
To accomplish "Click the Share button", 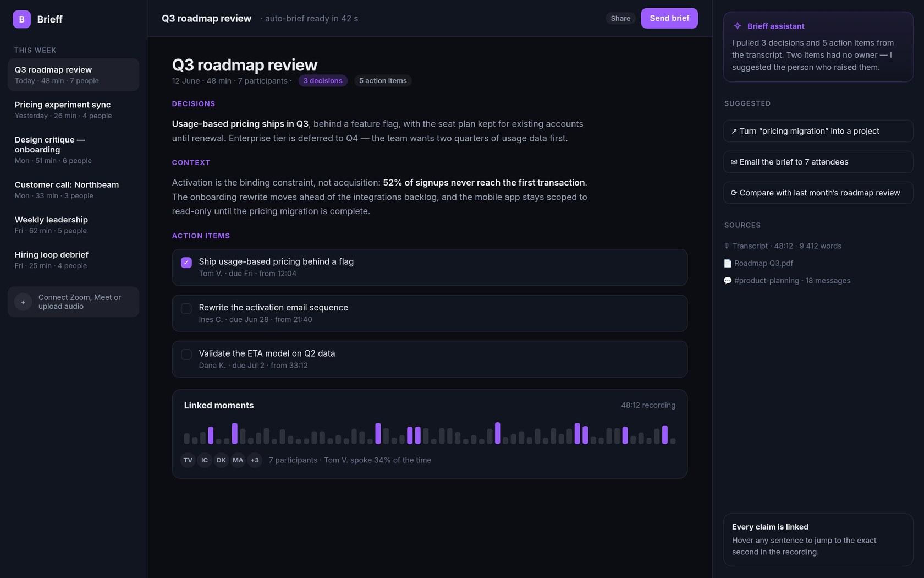I will click(x=620, y=18).
